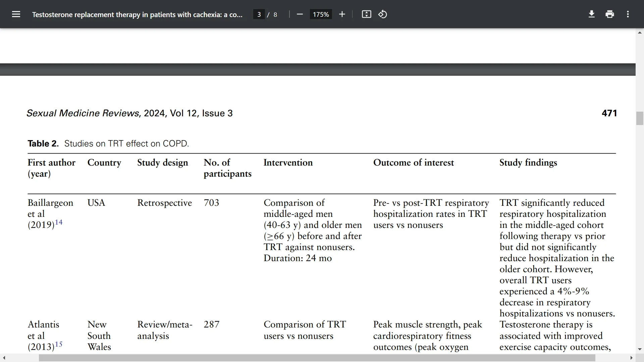
Task: Click the 'Study design' column header
Action: pyautogui.click(x=162, y=163)
